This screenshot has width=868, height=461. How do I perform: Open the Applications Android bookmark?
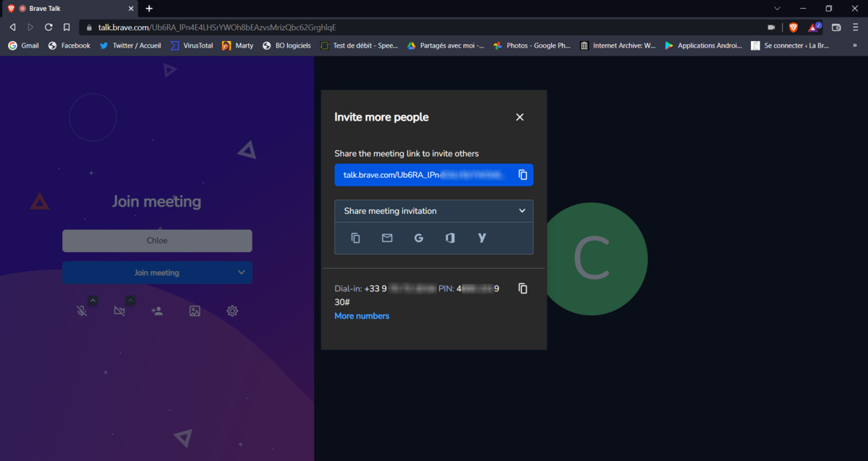coord(704,46)
